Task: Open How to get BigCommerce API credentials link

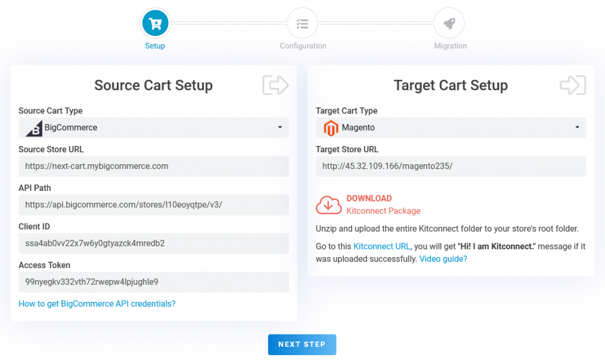Action: (97, 304)
